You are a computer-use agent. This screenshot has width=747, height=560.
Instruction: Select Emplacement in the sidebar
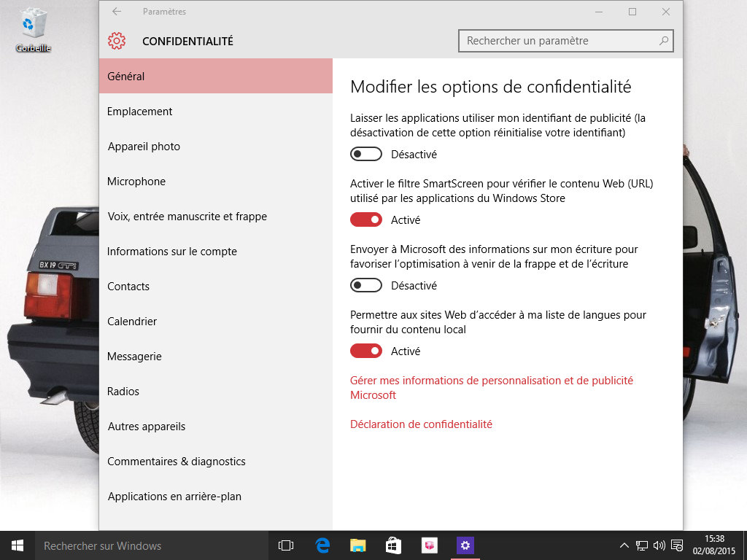140,112
